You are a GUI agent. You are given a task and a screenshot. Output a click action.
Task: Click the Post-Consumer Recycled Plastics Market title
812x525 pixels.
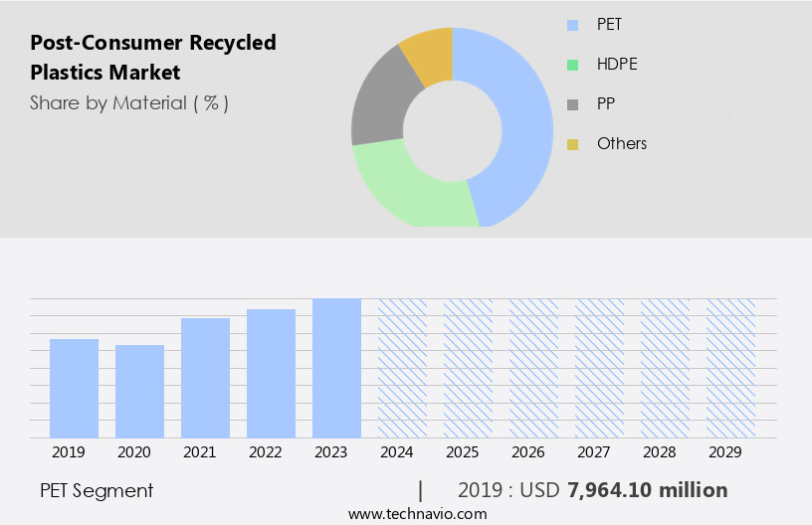(x=152, y=57)
